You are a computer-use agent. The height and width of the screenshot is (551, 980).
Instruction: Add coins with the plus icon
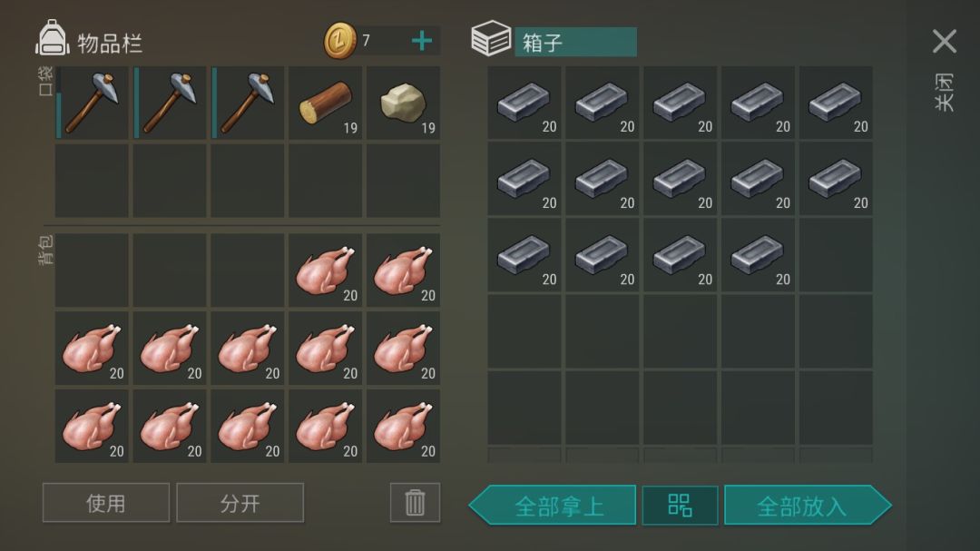point(422,41)
